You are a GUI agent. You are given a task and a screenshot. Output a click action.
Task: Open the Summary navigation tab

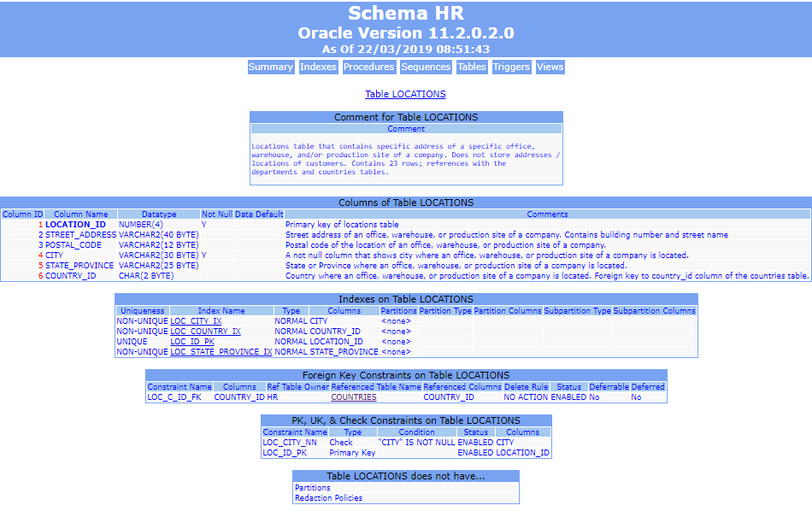pyautogui.click(x=270, y=67)
